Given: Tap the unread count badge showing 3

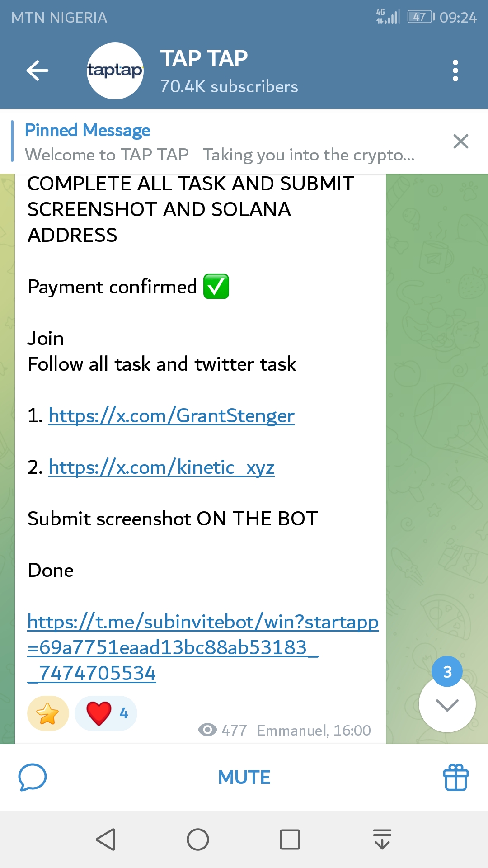Looking at the screenshot, I should pyautogui.click(x=447, y=672).
